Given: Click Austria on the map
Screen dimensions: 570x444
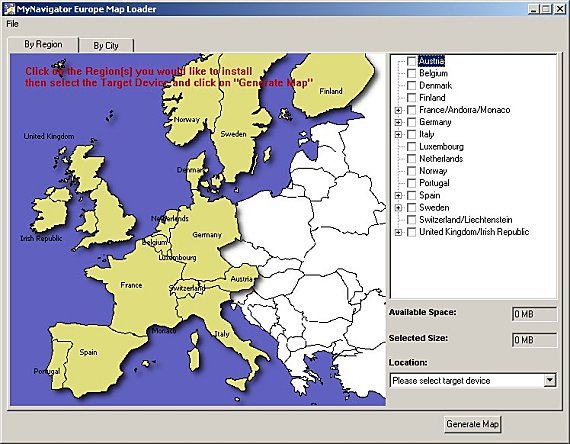Looking at the screenshot, I should (241, 278).
